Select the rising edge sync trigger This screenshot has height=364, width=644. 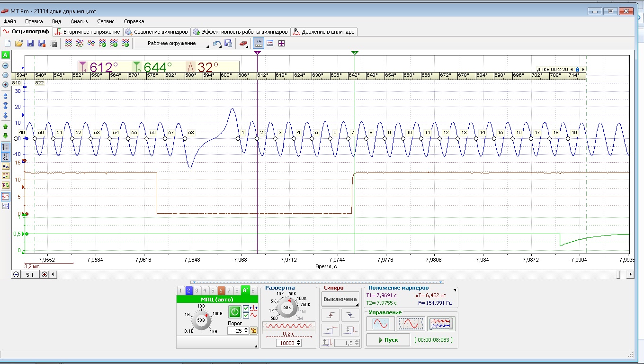(x=330, y=315)
